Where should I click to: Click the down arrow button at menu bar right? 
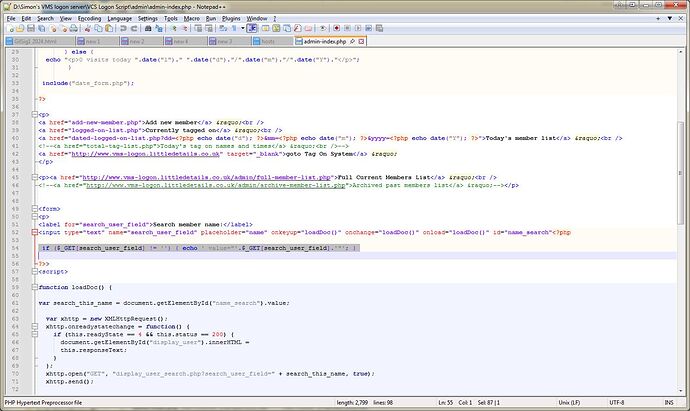[670, 18]
